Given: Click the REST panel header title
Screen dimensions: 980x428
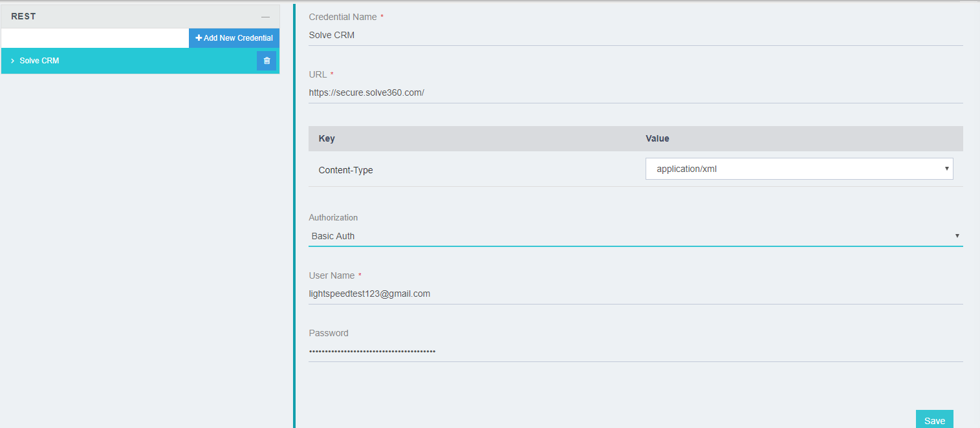Looking at the screenshot, I should point(23,16).
